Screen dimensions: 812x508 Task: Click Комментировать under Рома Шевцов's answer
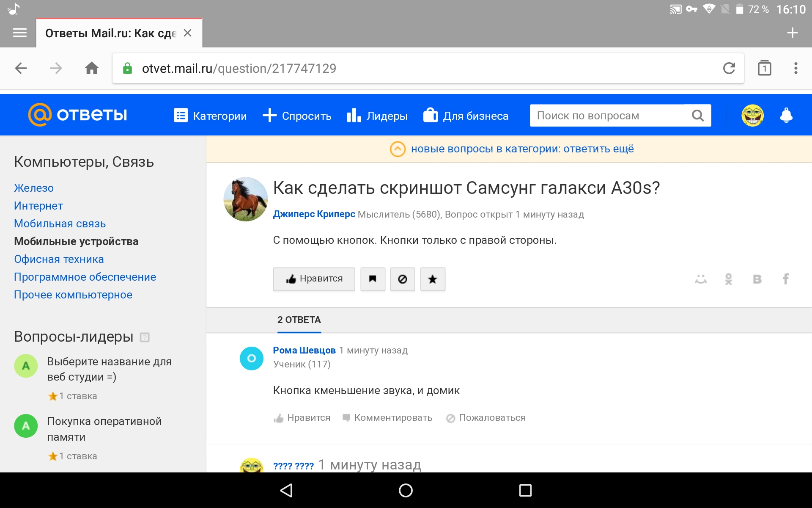[x=387, y=418]
